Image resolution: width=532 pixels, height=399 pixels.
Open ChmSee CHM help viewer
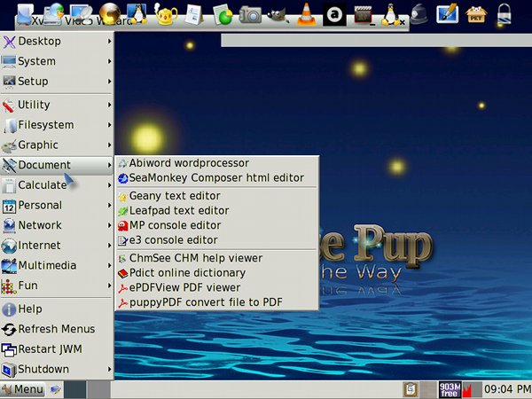[x=217, y=258]
